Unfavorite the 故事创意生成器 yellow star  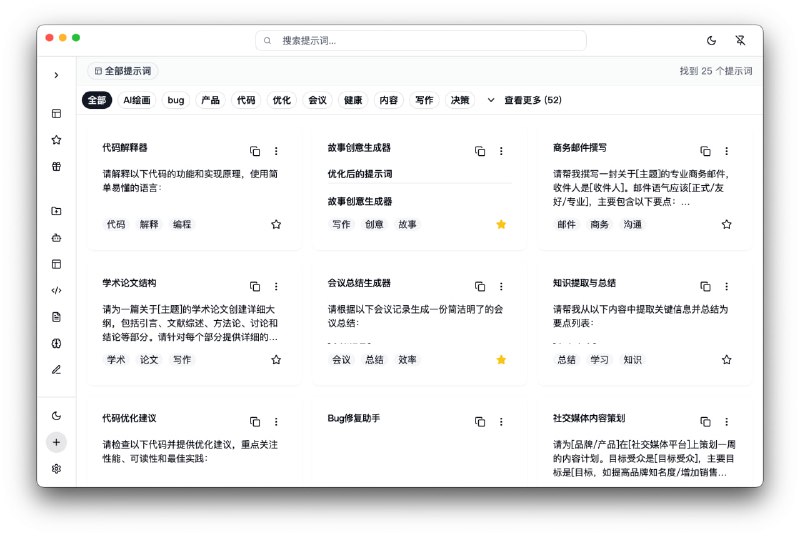pyautogui.click(x=501, y=224)
